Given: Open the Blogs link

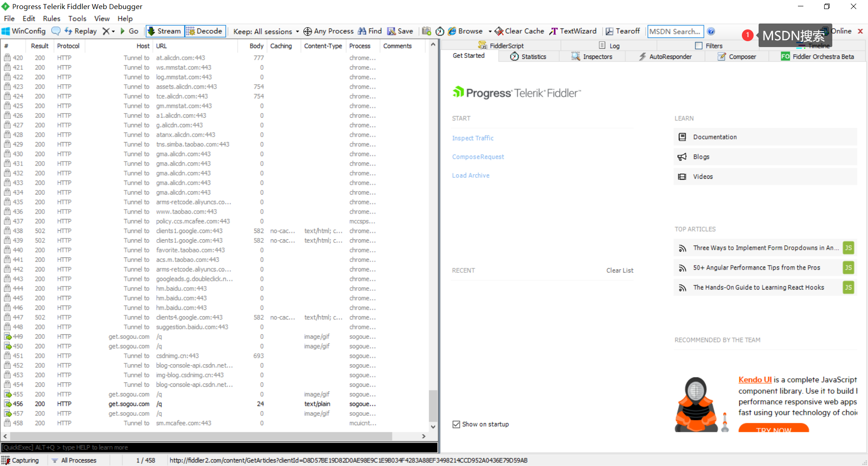Looking at the screenshot, I should point(765,157).
